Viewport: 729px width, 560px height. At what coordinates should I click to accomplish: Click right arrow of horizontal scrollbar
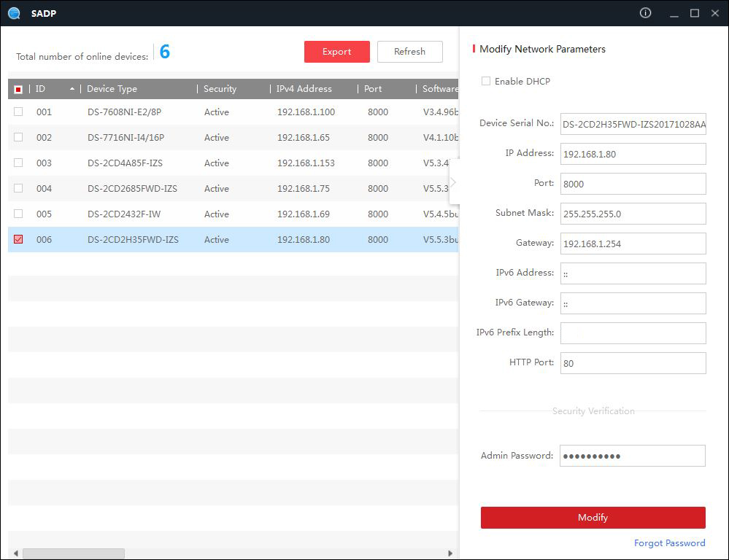click(450, 553)
